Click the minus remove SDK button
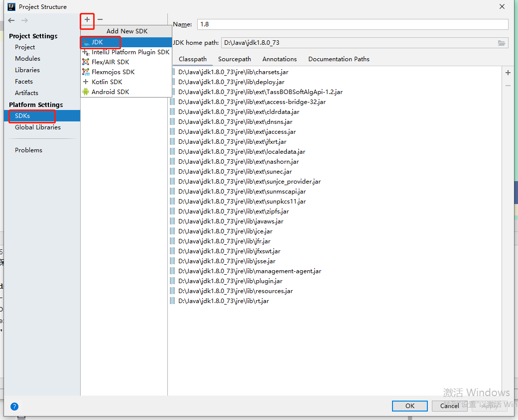Viewport: 518px width, 420px height. 100,19
